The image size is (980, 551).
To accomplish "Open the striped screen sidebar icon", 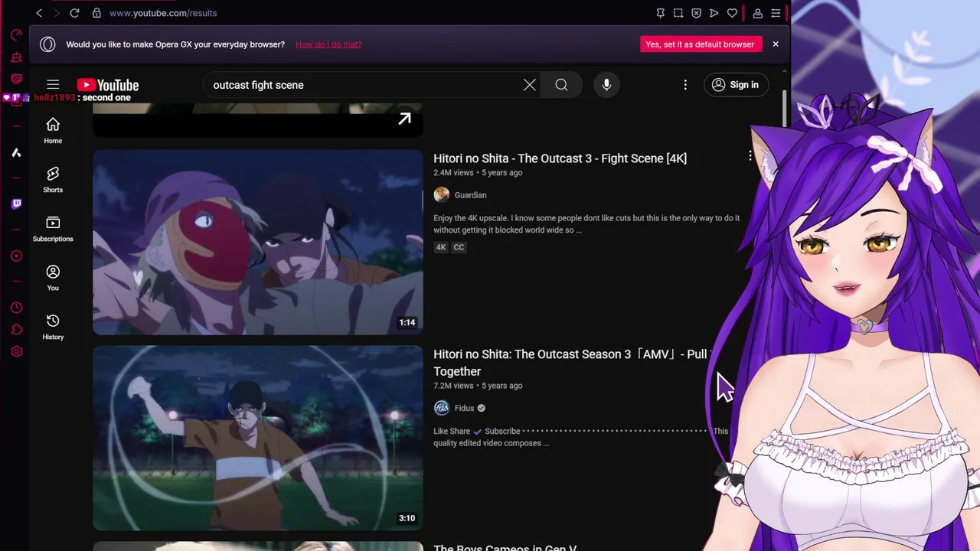I will tap(16, 79).
